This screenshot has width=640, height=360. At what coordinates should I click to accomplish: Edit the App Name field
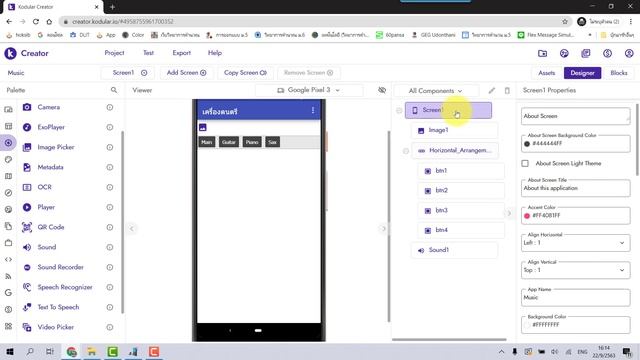point(576,298)
